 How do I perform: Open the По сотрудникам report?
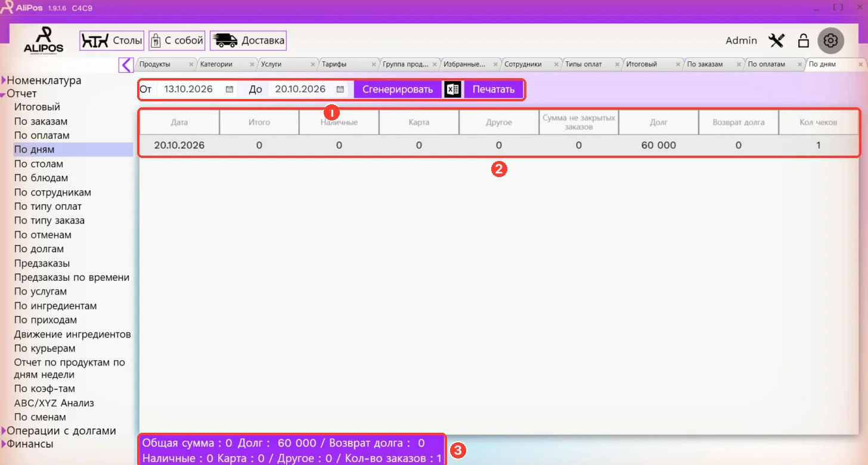coord(52,192)
